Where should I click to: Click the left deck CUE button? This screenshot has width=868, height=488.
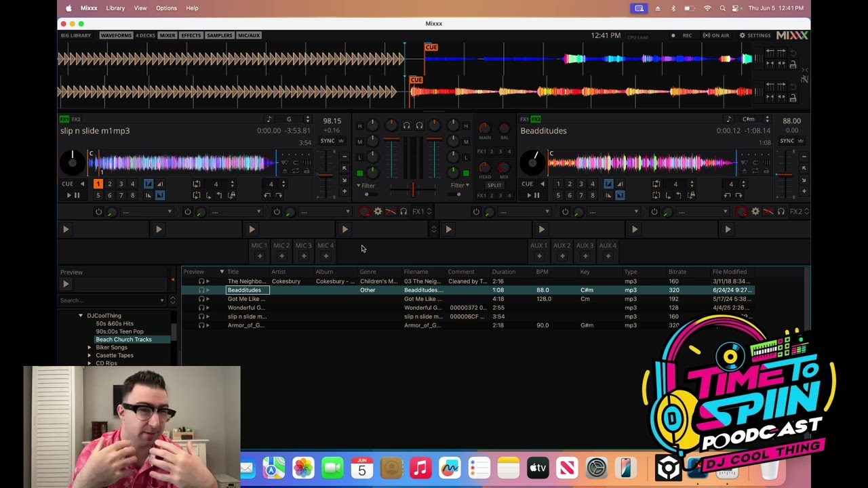click(x=67, y=184)
